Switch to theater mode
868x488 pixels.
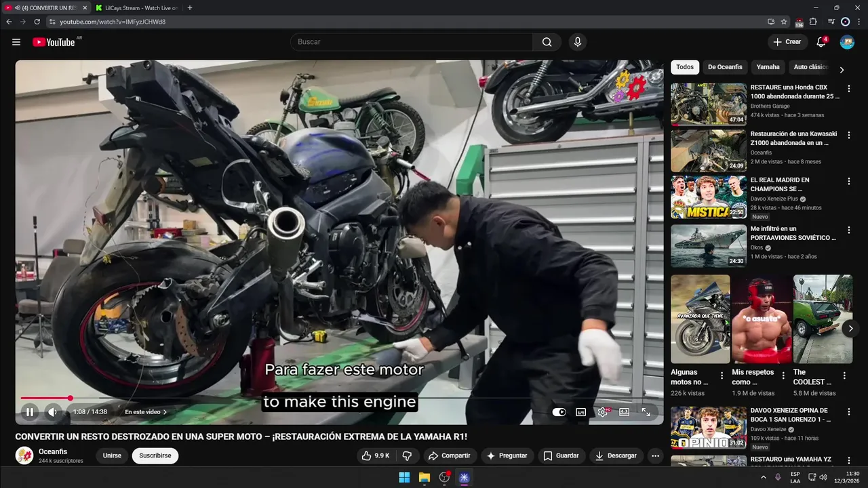(x=625, y=412)
